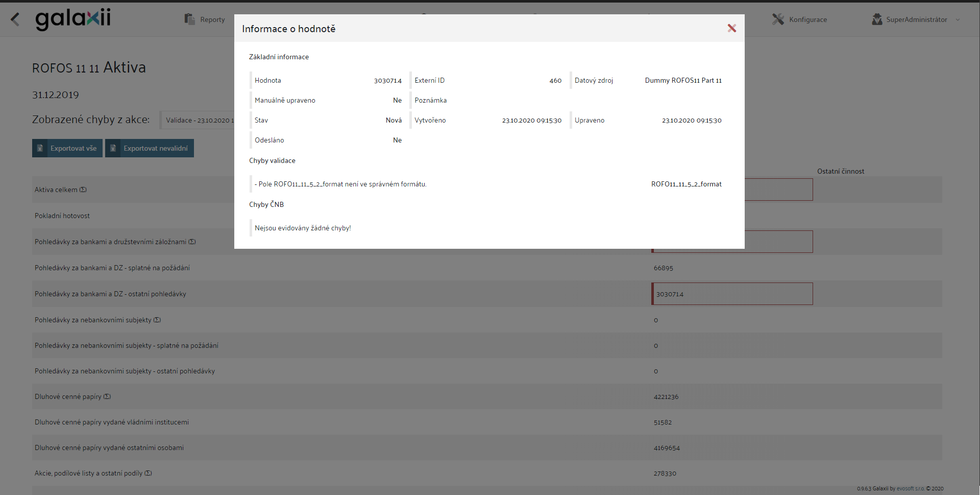Image resolution: width=980 pixels, height=495 pixels.
Task: Select the value 278330 cell
Action: coord(665,474)
